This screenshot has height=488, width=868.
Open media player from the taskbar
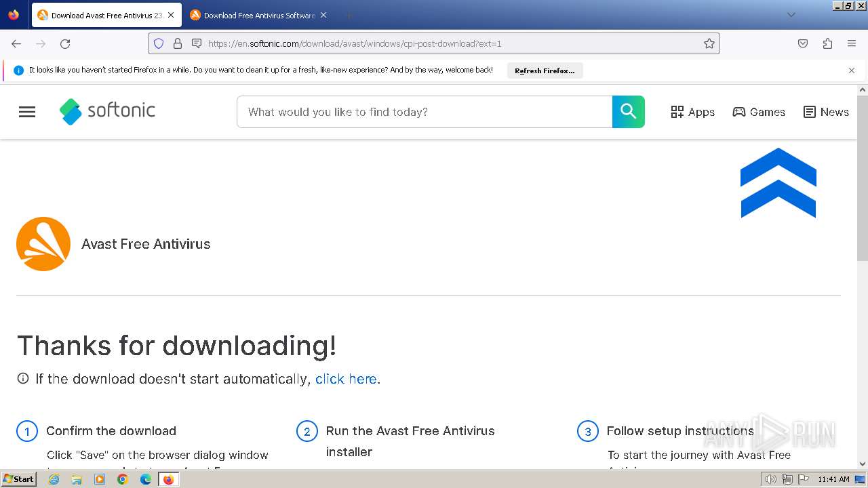(x=100, y=479)
